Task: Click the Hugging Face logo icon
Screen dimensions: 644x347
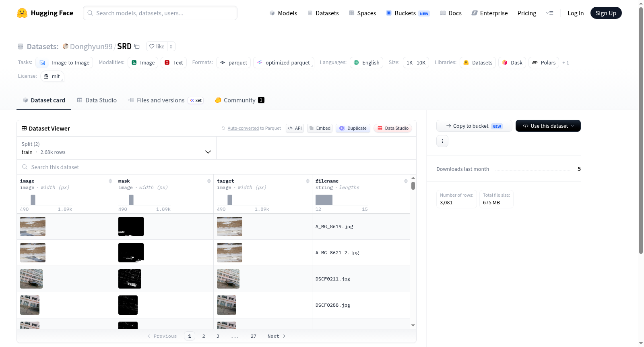Action: (x=22, y=13)
